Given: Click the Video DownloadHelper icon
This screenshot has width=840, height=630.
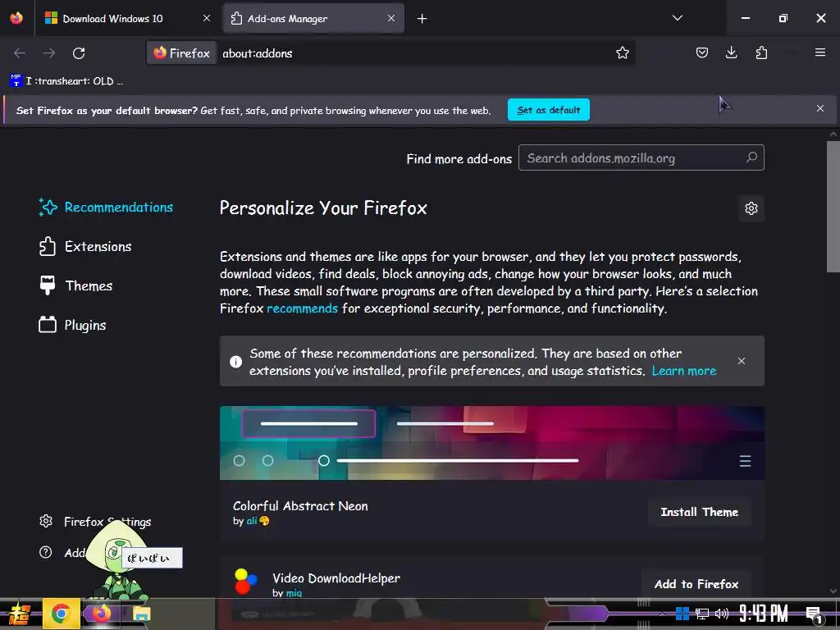Looking at the screenshot, I should [x=245, y=582].
